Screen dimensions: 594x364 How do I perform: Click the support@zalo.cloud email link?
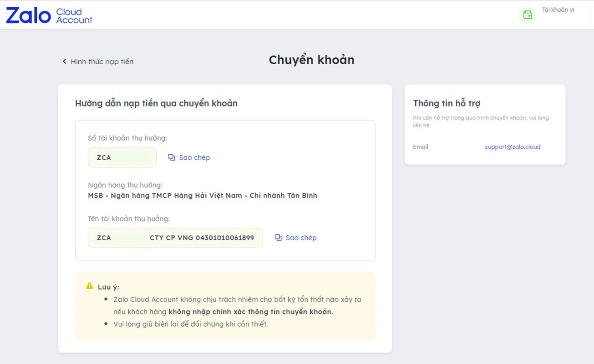[513, 147]
